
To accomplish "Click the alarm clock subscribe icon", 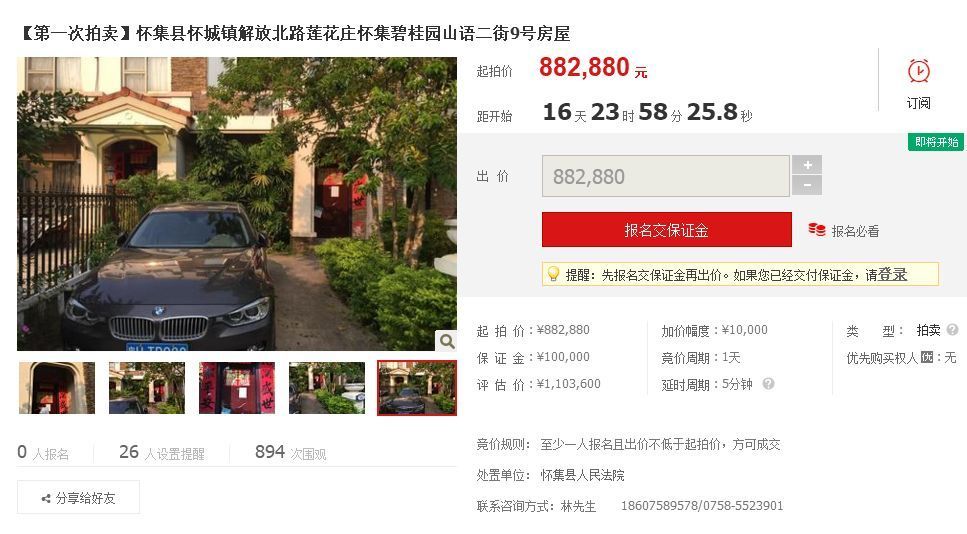I will (918, 71).
